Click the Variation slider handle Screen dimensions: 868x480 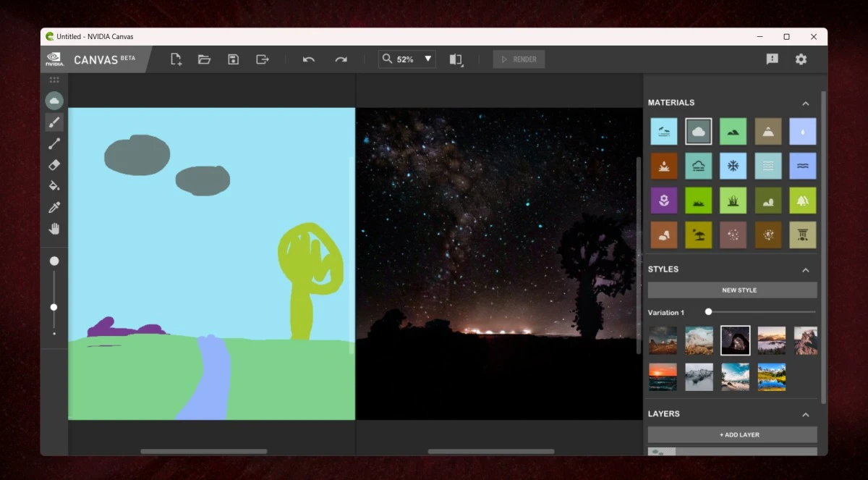coord(708,312)
